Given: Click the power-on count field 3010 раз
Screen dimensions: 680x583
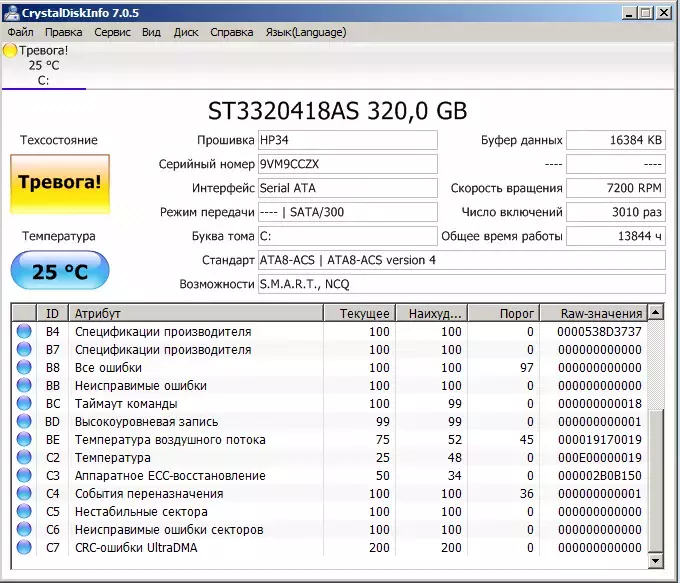Looking at the screenshot, I should [x=616, y=212].
